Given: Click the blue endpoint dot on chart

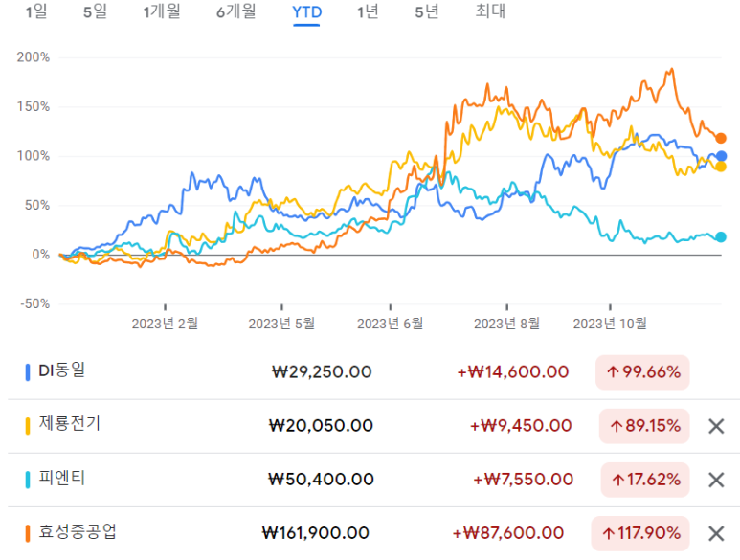Looking at the screenshot, I should pos(721,156).
